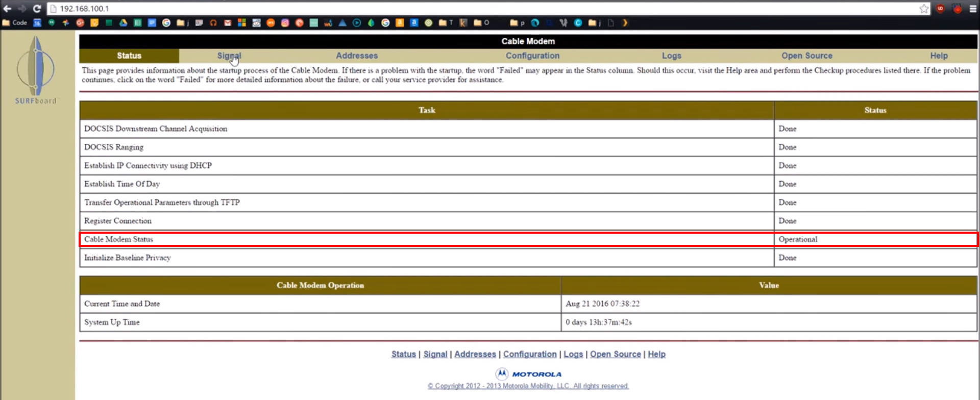
Task: Open the Logs tab
Action: pos(671,56)
